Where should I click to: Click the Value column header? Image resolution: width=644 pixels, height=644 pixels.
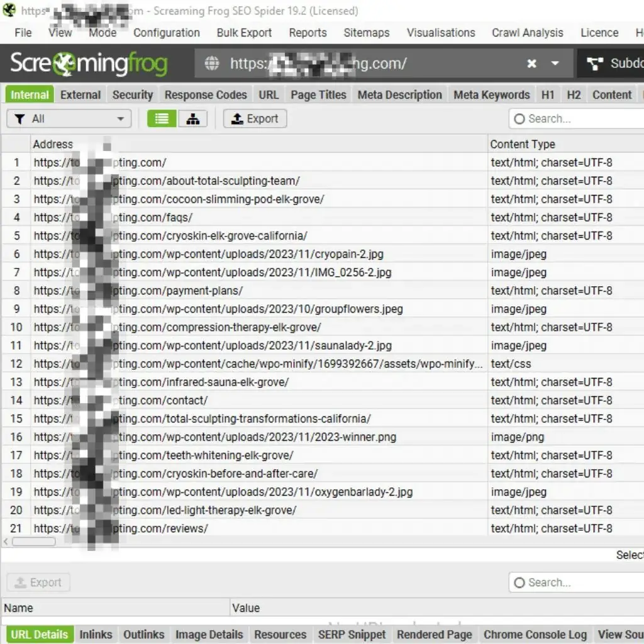point(436,608)
